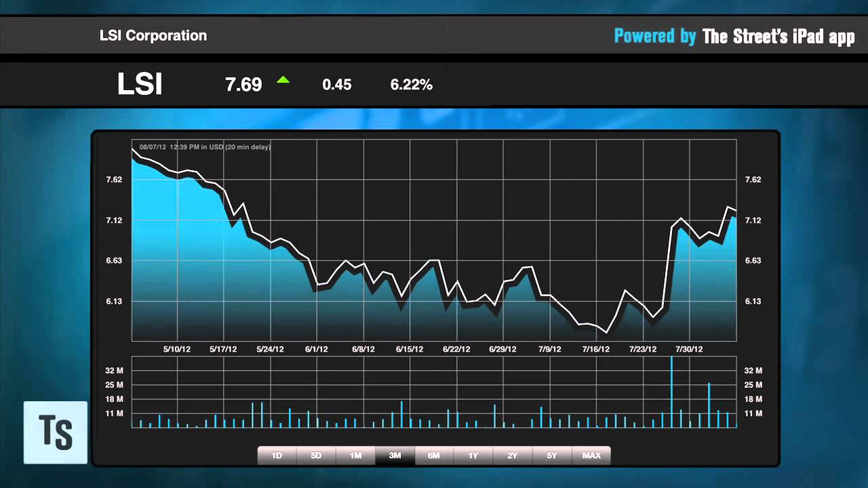Click the LSI ticker symbol
The width and height of the screenshot is (868, 488).
coord(140,85)
